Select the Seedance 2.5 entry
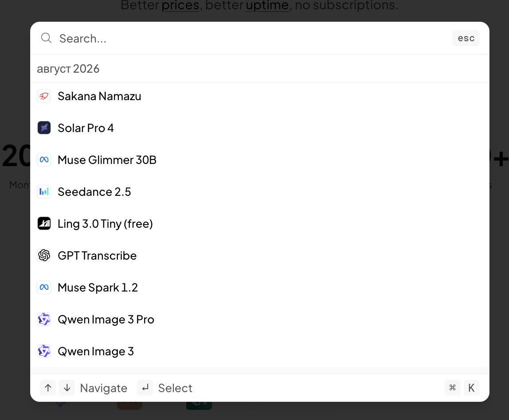 tap(260, 192)
